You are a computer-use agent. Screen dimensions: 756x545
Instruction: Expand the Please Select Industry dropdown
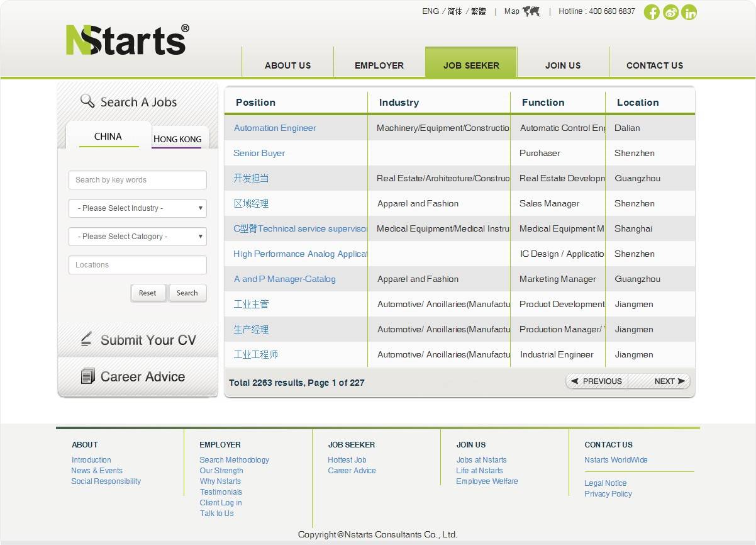click(138, 208)
